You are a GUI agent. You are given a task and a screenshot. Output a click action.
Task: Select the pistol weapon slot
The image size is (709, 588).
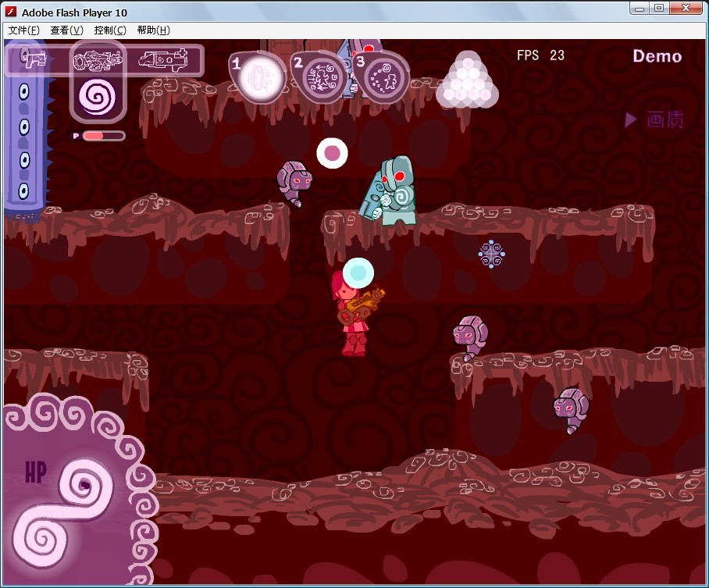point(34,59)
